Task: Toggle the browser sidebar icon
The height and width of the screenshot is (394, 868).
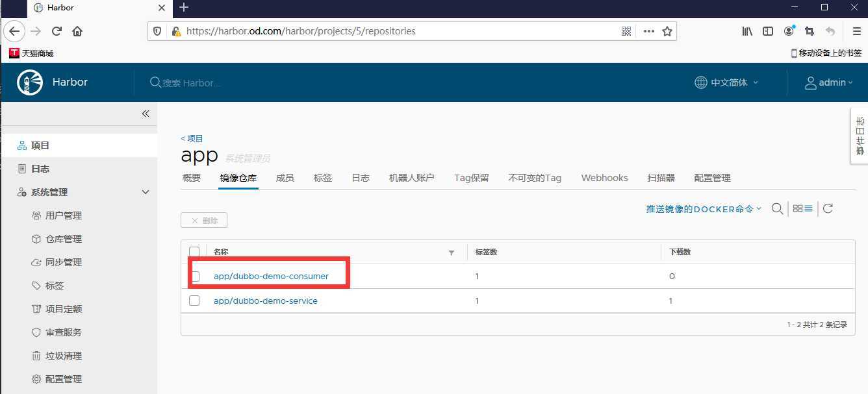Action: [768, 31]
